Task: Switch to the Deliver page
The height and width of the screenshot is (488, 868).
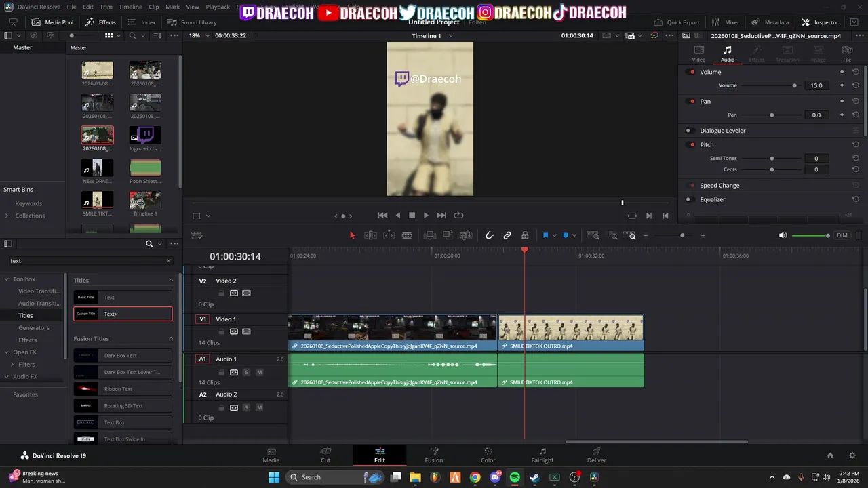Action: click(597, 455)
